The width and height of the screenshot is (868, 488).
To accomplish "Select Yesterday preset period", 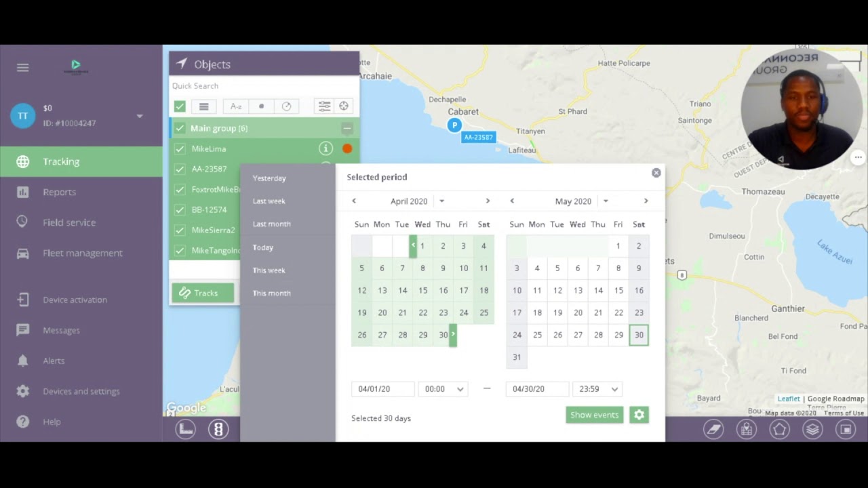I will pyautogui.click(x=269, y=178).
